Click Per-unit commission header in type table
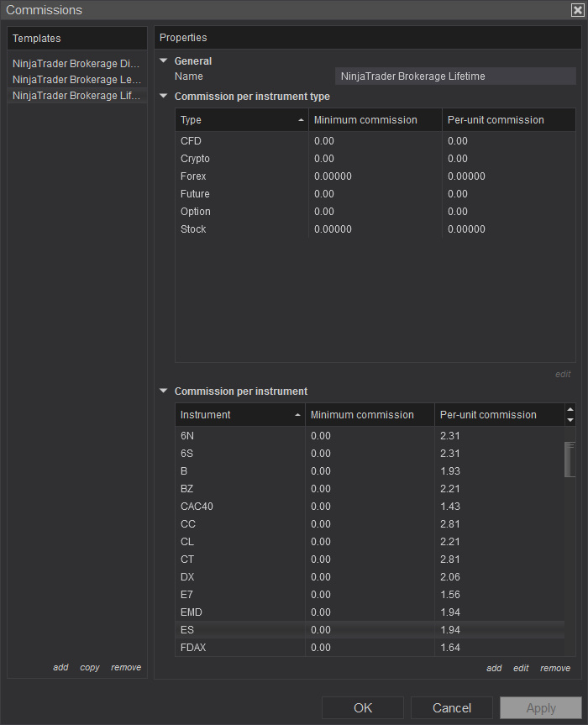The image size is (588, 725). click(x=509, y=120)
